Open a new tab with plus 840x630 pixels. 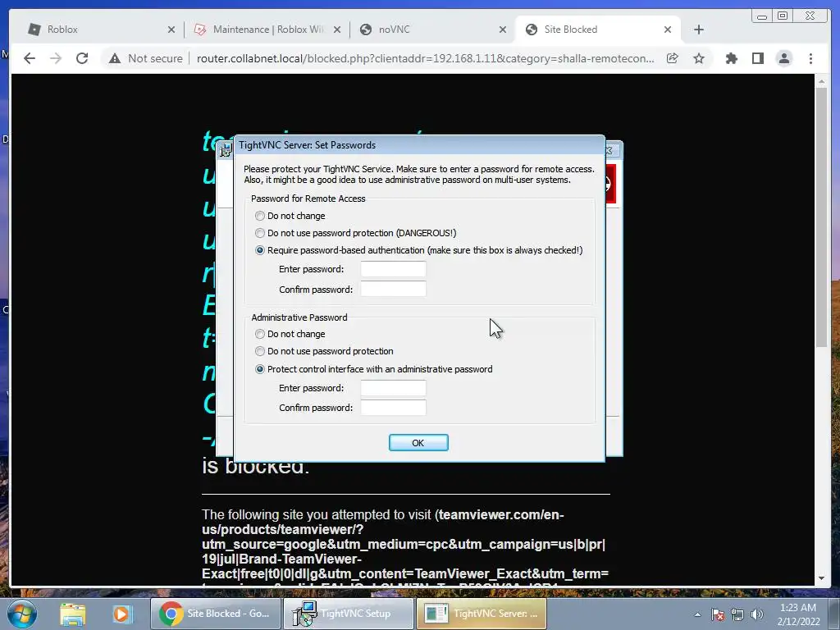[699, 30]
